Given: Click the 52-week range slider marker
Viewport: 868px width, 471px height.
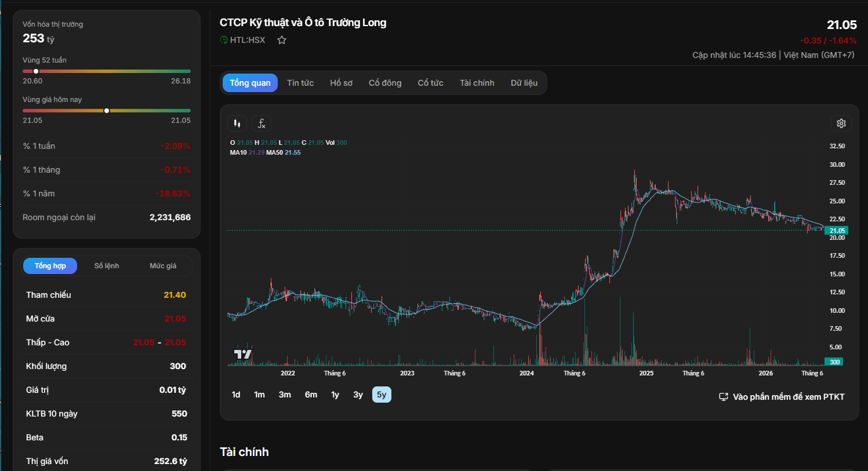Looking at the screenshot, I should (x=36, y=71).
